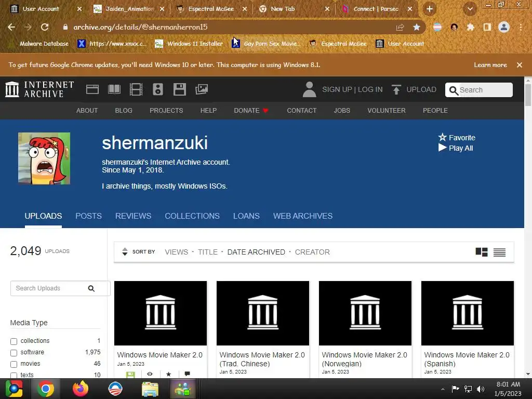This screenshot has width=532, height=399.
Task: Click the Internet Archive logo
Action: [x=39, y=89]
